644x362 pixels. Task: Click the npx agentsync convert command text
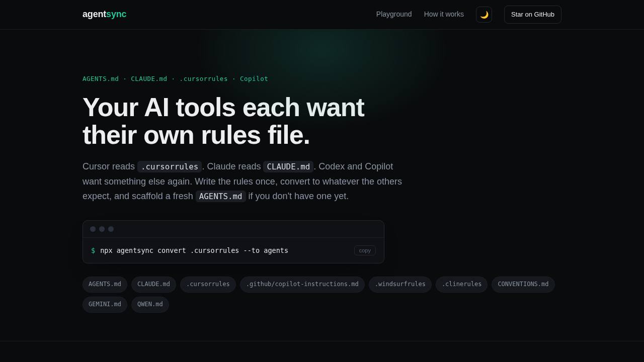(194, 250)
